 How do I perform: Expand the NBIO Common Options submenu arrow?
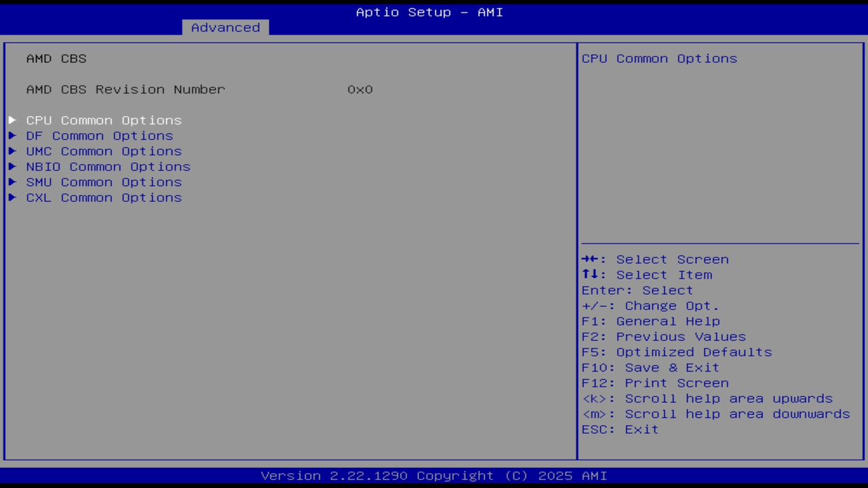(x=12, y=167)
